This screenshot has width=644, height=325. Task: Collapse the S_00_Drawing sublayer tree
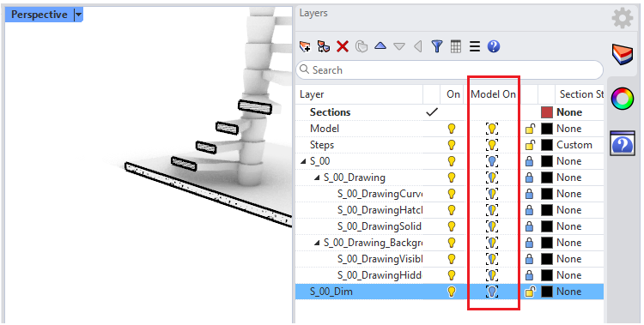pyautogui.click(x=317, y=178)
